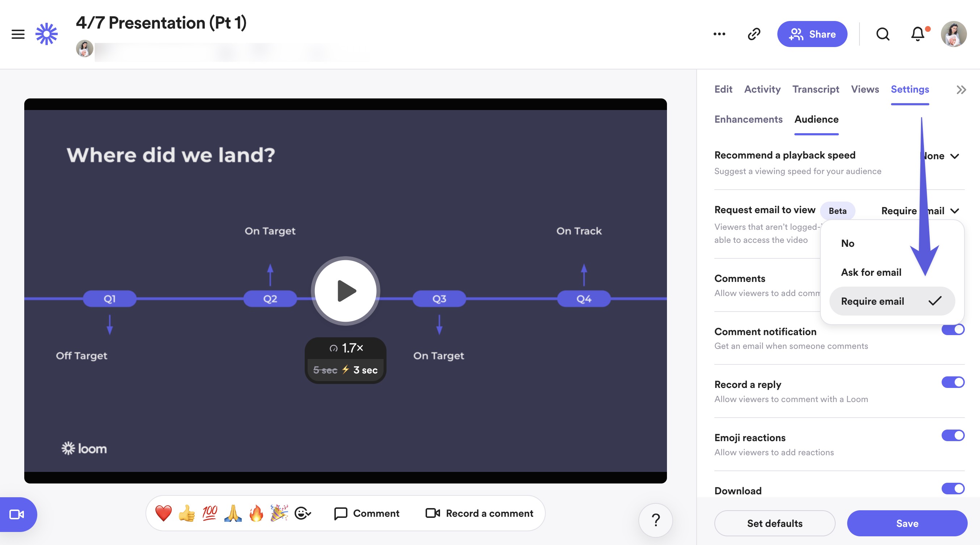React with the fire emoji
980x545 pixels.
(x=256, y=513)
